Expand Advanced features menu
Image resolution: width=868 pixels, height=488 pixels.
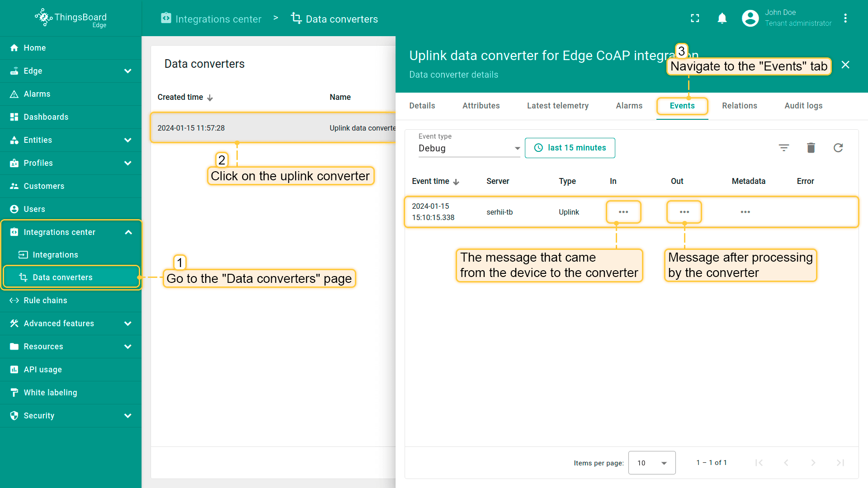128,324
